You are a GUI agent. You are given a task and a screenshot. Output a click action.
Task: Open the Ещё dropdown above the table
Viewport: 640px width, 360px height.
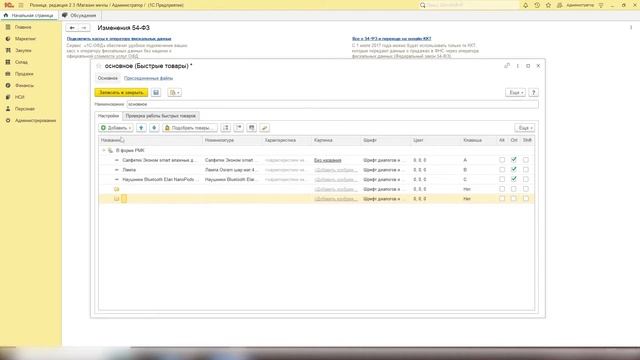click(524, 128)
